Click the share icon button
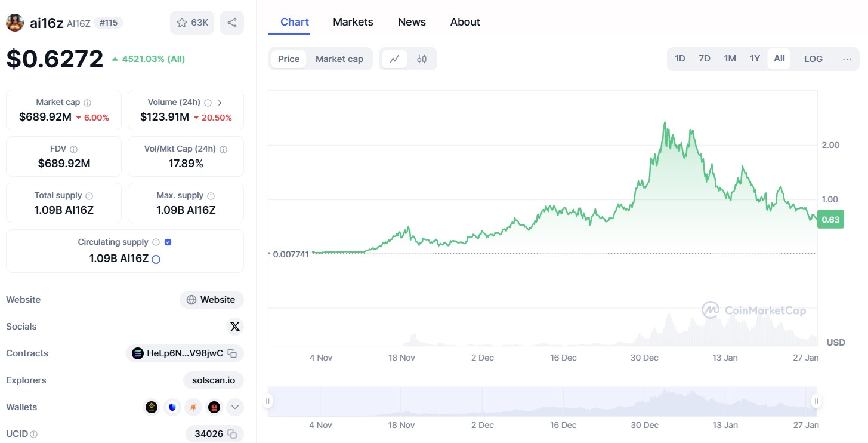Screen dimensions: 868x443 [232, 23]
